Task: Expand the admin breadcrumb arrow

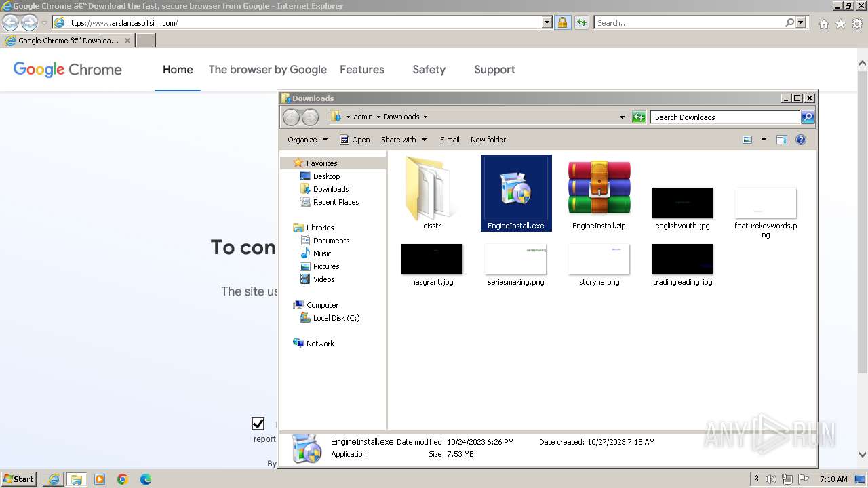Action: (x=378, y=117)
